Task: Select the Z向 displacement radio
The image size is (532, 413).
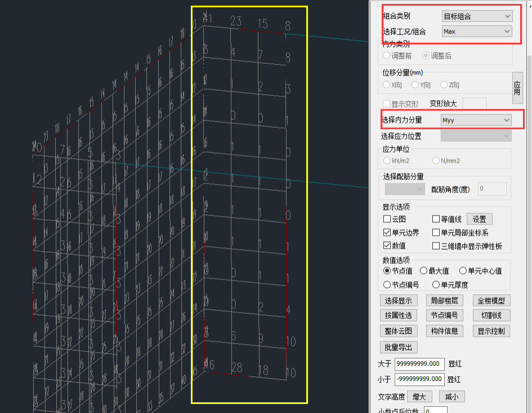Action: point(444,85)
